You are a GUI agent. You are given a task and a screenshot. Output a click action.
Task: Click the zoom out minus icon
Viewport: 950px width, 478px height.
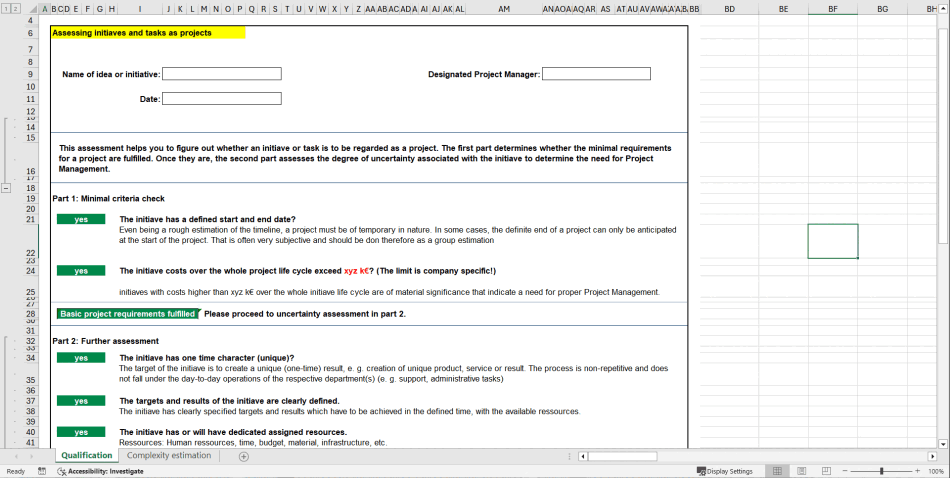[845, 471]
